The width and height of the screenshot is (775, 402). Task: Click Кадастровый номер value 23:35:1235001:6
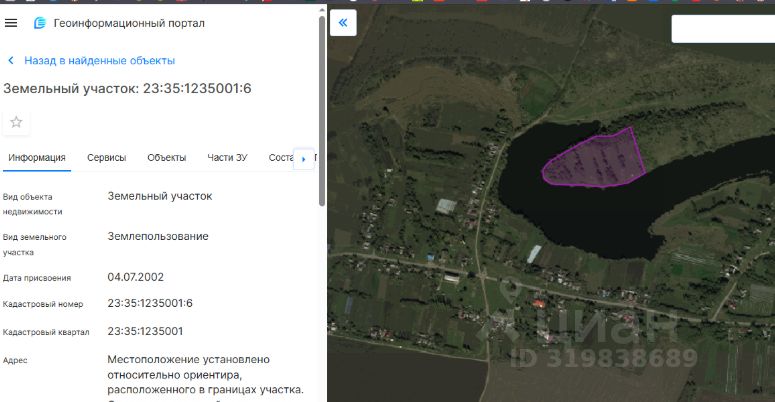[x=150, y=303]
